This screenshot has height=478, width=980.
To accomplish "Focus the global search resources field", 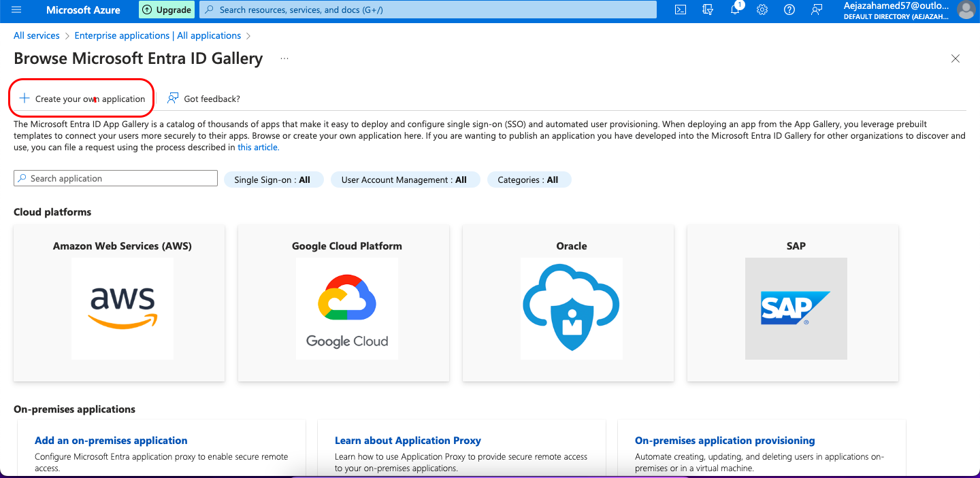I will pyautogui.click(x=428, y=10).
